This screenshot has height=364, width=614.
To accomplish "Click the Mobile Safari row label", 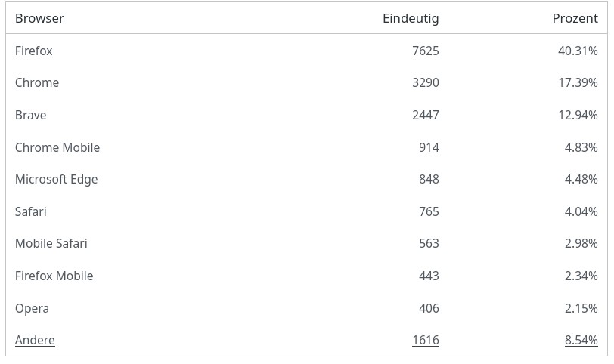I will click(x=51, y=243).
